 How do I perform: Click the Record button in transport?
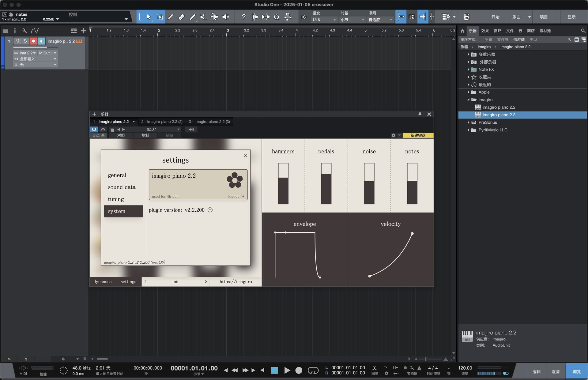(x=299, y=371)
